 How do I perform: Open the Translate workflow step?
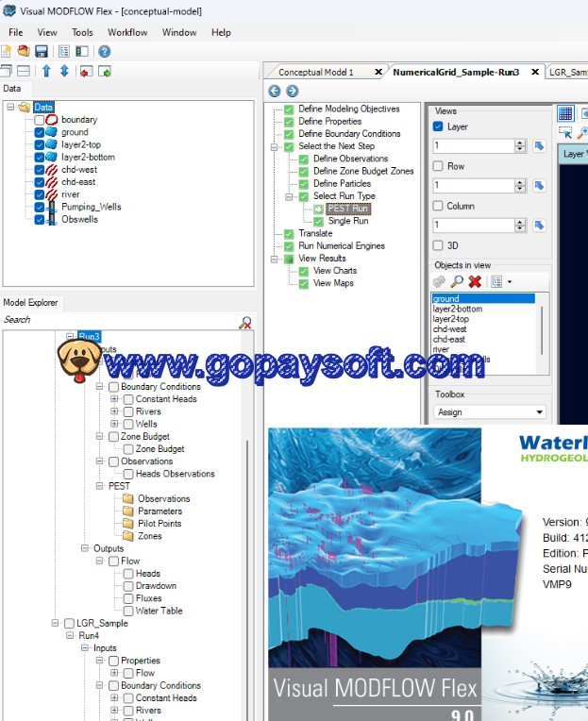315,233
